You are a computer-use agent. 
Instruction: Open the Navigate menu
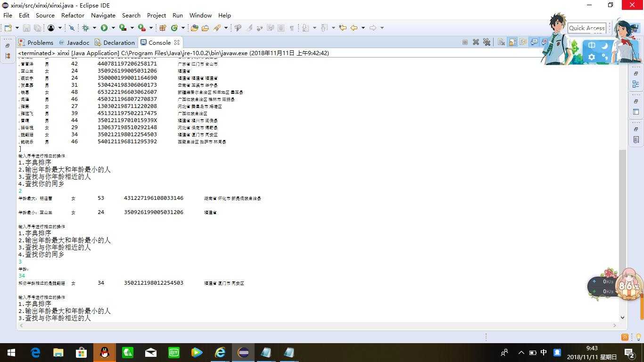tap(103, 15)
